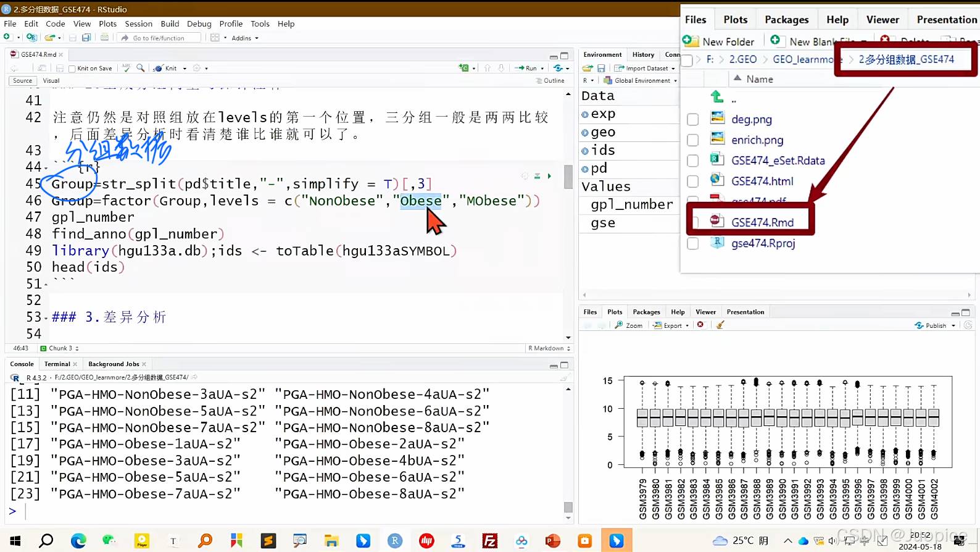Click the Open File folder icon
This screenshot has width=980, height=552.
click(x=49, y=38)
